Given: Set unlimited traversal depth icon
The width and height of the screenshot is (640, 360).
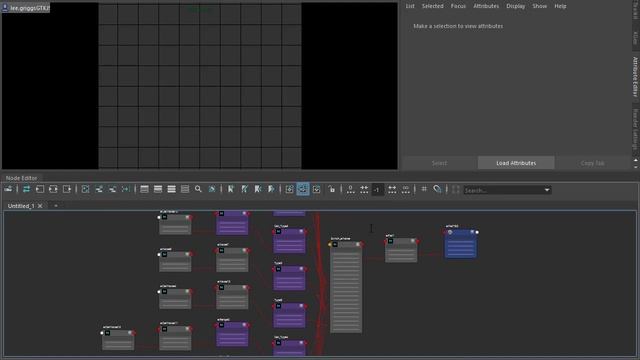Looking at the screenshot, I should click(x=405, y=189).
